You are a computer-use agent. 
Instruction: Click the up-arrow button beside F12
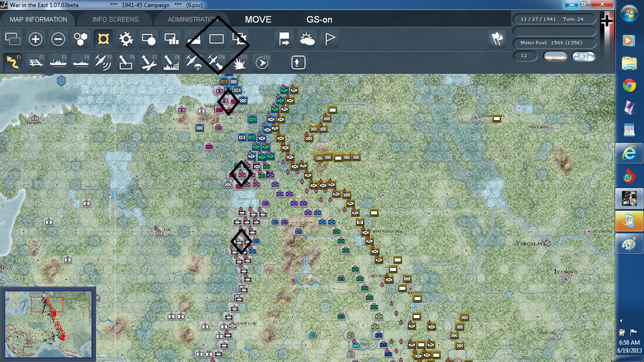click(x=298, y=62)
